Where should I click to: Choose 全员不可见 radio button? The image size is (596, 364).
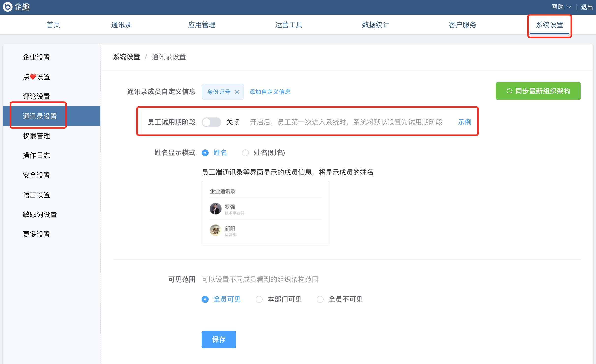coord(320,299)
